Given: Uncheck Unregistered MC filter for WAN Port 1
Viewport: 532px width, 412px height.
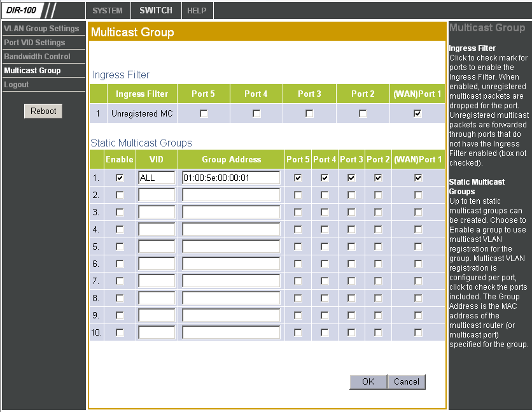Looking at the screenshot, I should pyautogui.click(x=417, y=113).
